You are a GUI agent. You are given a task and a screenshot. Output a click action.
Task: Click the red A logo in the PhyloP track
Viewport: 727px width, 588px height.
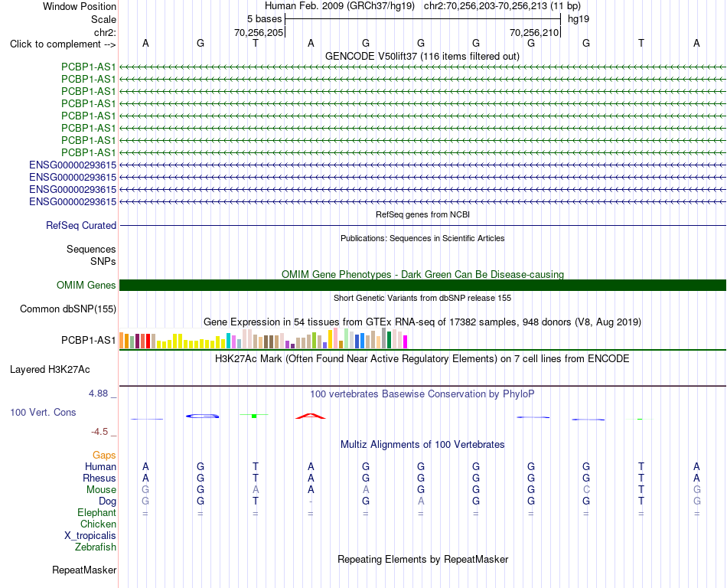[x=311, y=416]
